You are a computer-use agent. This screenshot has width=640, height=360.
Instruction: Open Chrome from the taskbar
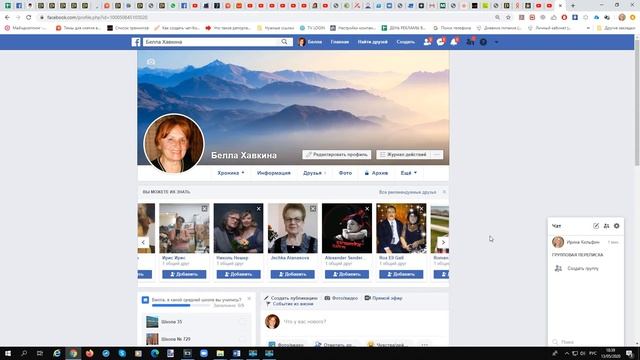pyautogui.click(x=73, y=353)
